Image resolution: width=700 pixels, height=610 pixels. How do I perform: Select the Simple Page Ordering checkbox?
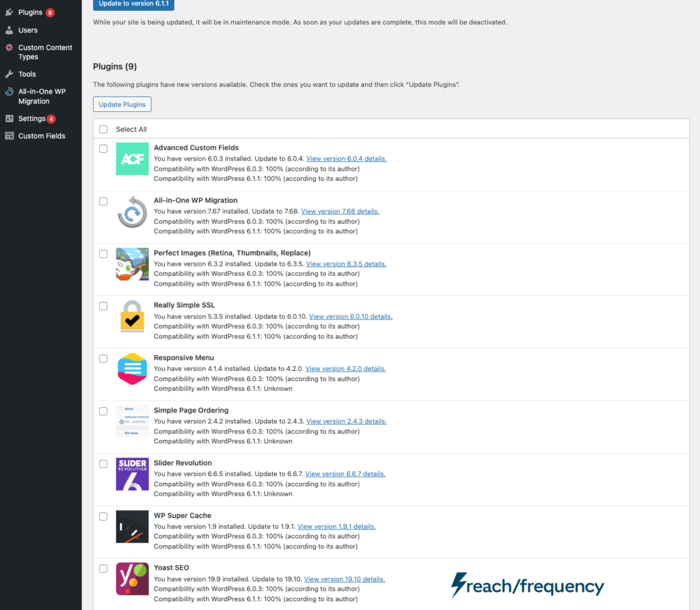[x=103, y=411]
